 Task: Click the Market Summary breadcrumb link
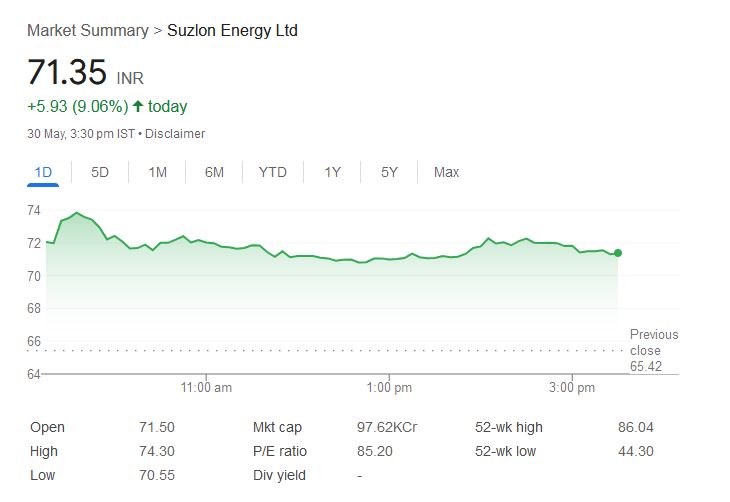87,30
